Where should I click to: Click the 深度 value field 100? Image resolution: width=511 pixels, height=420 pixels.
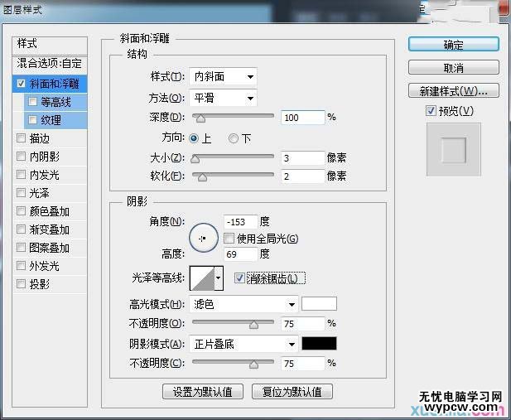[303, 118]
